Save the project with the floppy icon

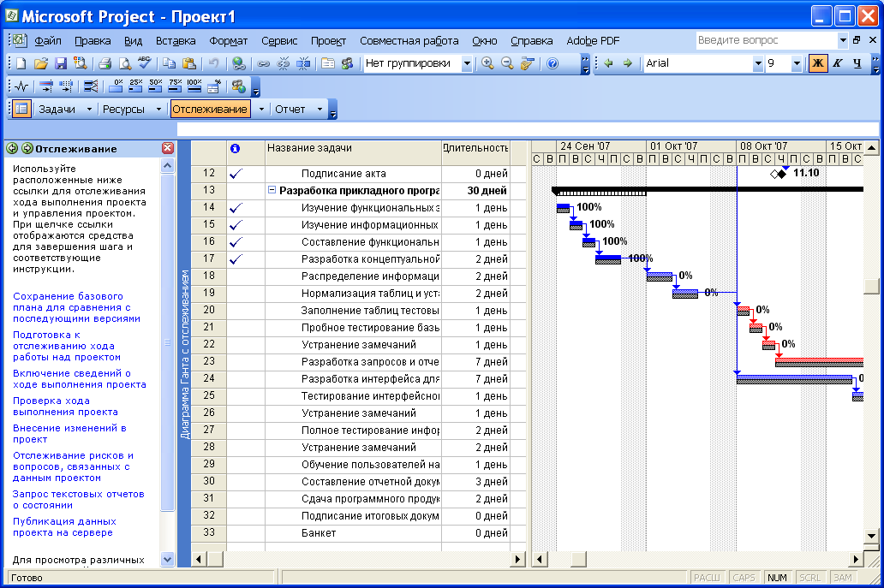coord(60,63)
